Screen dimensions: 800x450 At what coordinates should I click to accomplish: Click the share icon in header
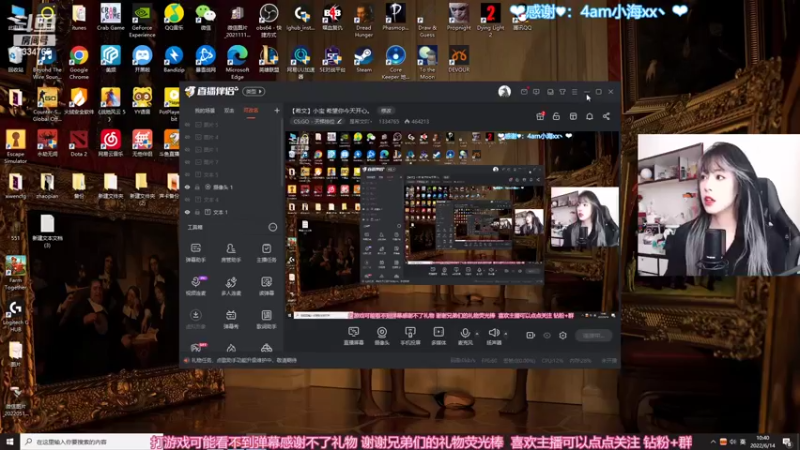point(606,116)
